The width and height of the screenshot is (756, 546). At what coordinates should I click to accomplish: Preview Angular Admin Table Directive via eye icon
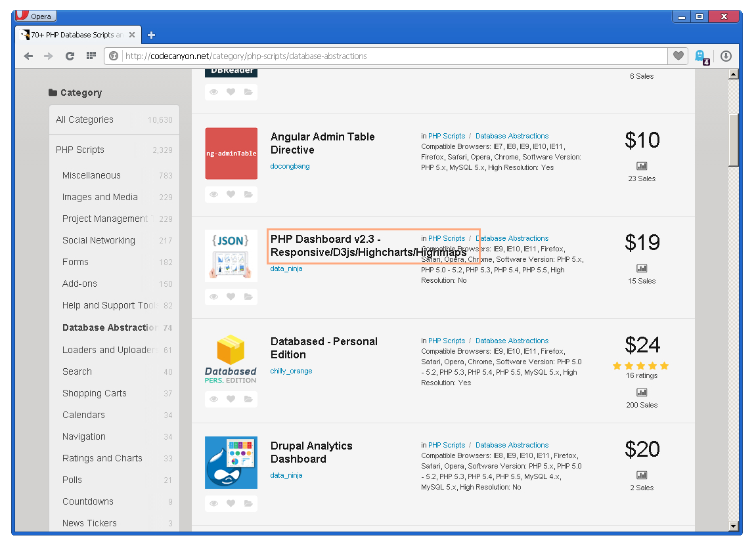coord(213,194)
